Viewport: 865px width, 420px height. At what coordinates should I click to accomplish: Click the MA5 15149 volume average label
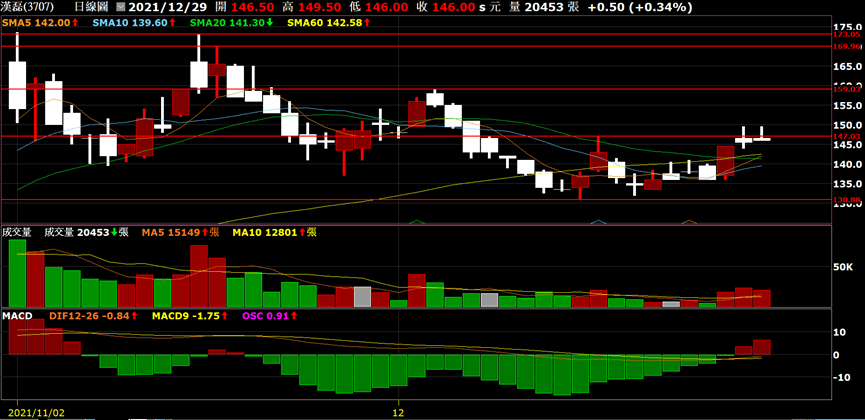(x=180, y=232)
